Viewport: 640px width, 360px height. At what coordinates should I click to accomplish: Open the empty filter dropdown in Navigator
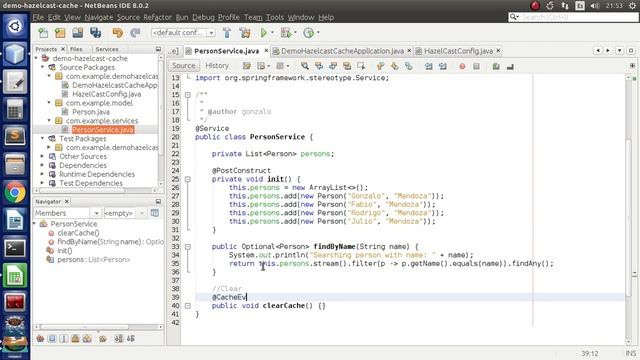coord(142,213)
